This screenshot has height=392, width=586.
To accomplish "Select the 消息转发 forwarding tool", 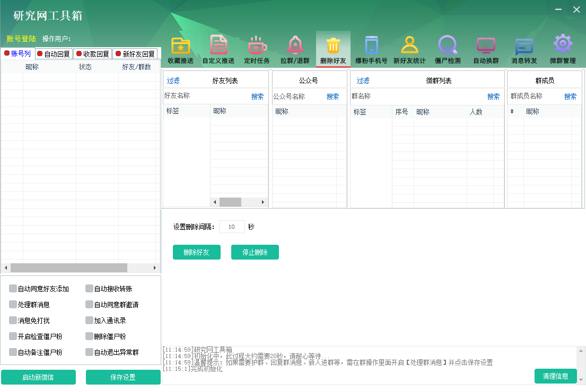I will pyautogui.click(x=524, y=48).
